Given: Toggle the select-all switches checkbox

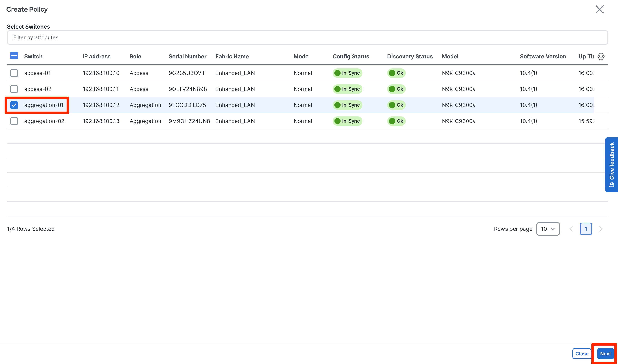Looking at the screenshot, I should (14, 56).
